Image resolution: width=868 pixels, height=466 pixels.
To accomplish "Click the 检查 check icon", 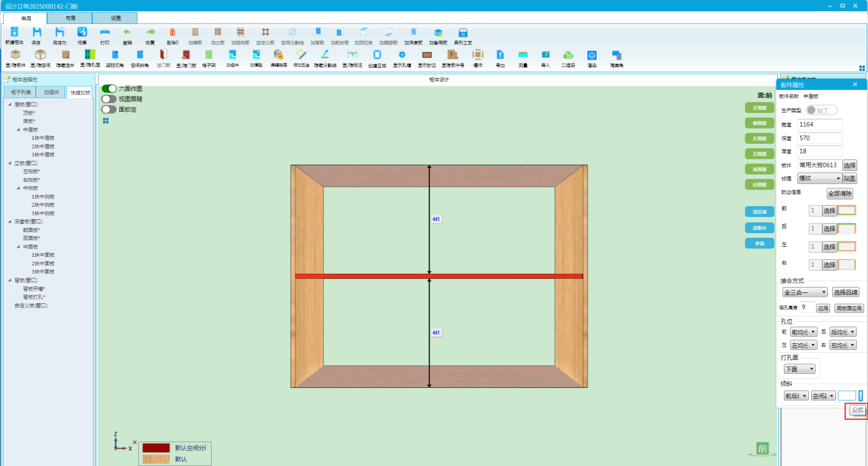I will tap(82, 33).
